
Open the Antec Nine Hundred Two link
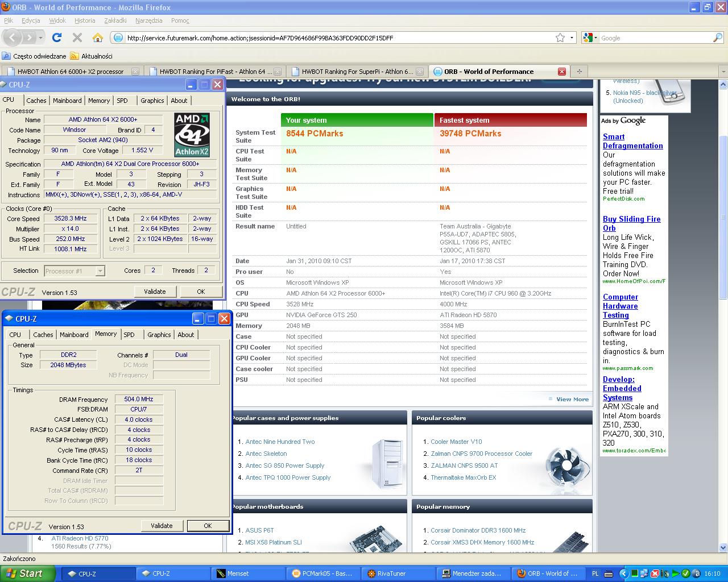280,442
